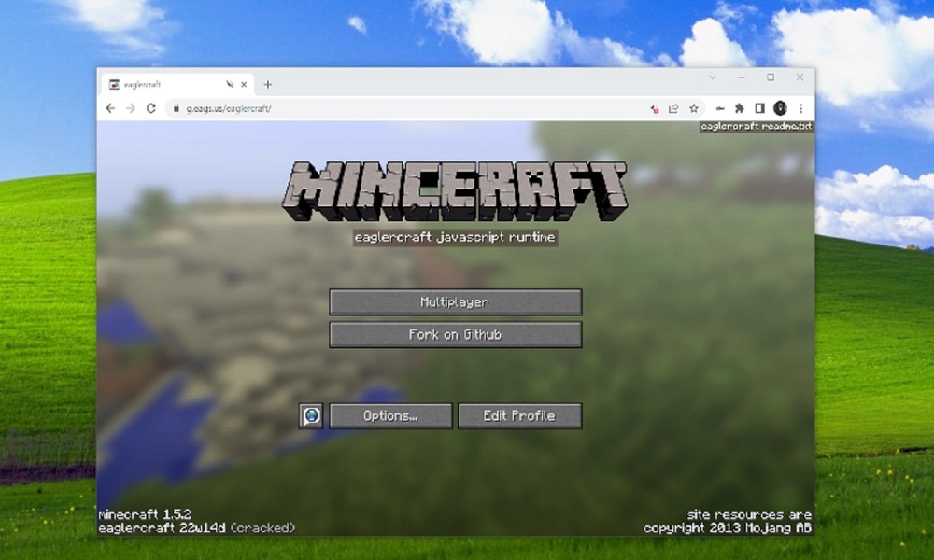Open the three-dot Chrome menu

pos(801,108)
